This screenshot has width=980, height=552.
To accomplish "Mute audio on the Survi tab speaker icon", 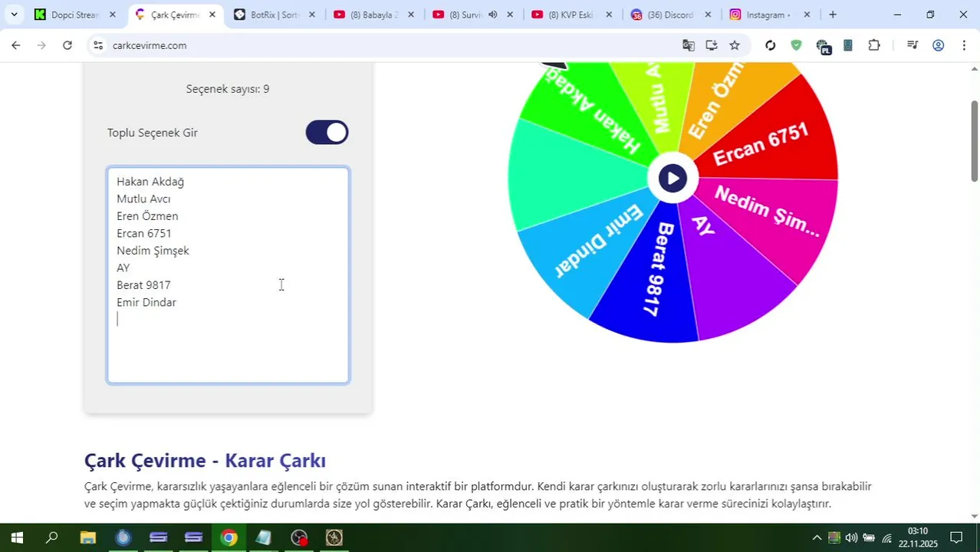I will click(492, 15).
